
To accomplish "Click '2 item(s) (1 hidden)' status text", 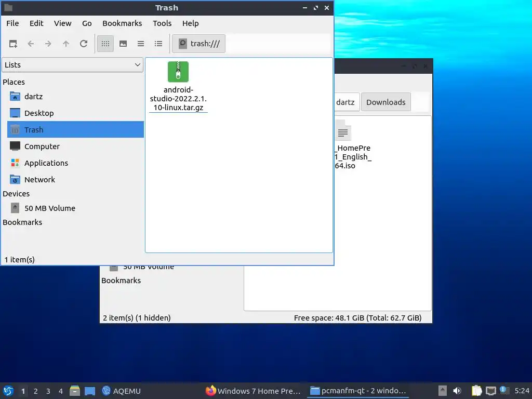I will [x=137, y=318].
